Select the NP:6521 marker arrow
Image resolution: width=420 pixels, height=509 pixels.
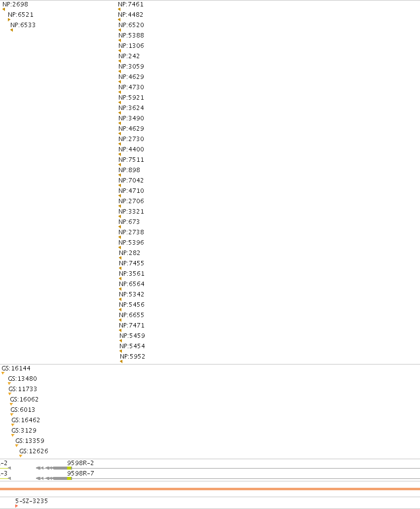point(9,20)
